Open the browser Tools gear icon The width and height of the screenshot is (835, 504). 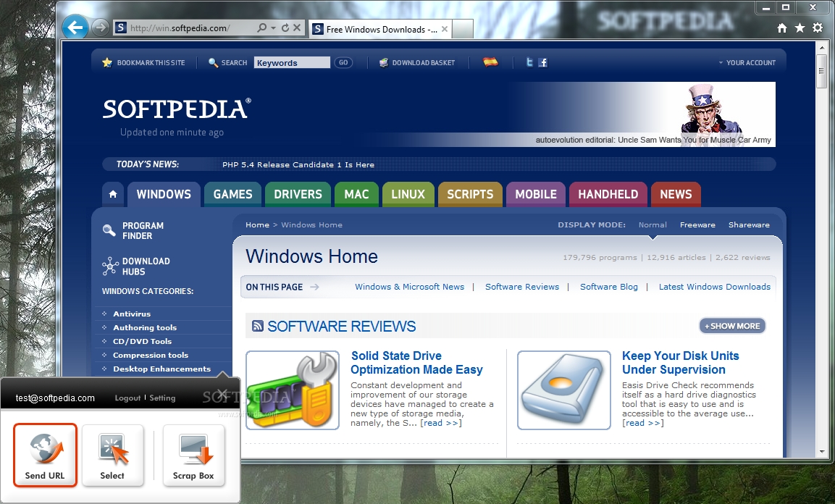click(x=818, y=28)
